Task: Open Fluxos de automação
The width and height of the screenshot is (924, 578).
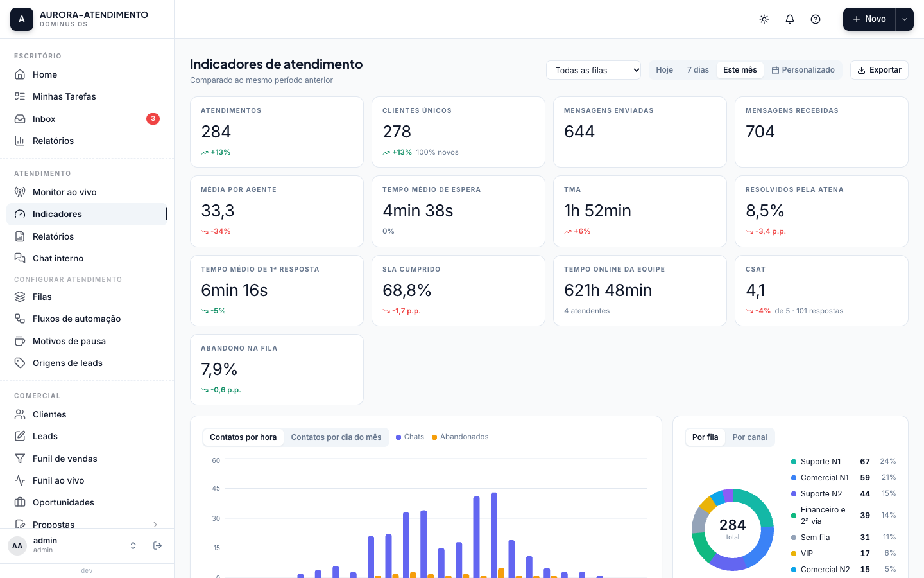Action: [87, 319]
